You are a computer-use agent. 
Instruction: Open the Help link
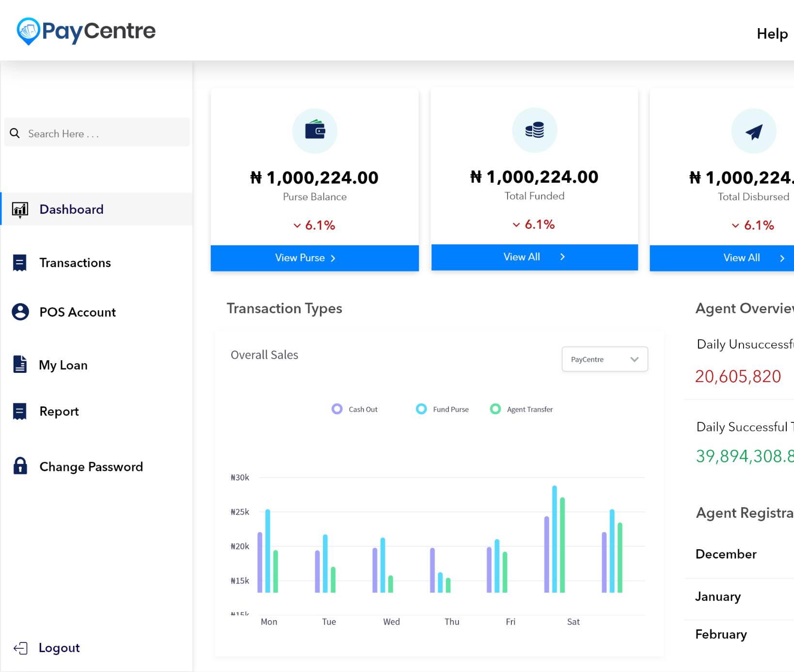click(x=772, y=34)
